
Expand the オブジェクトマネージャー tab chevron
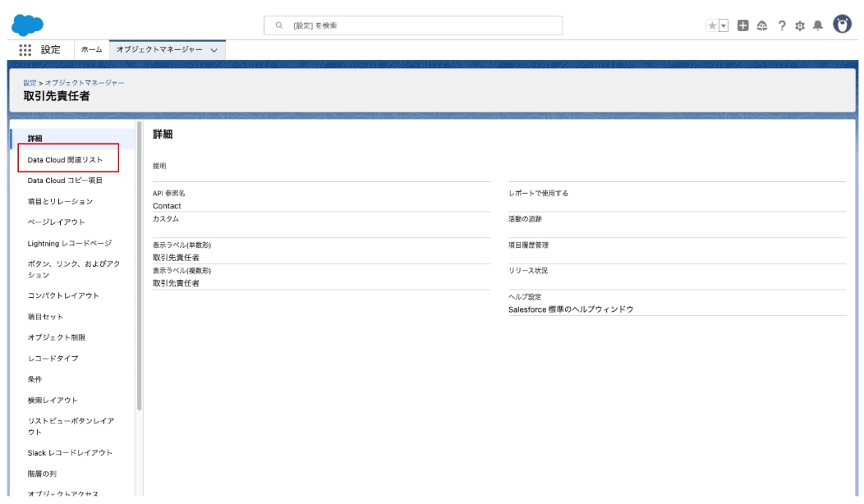(x=214, y=49)
